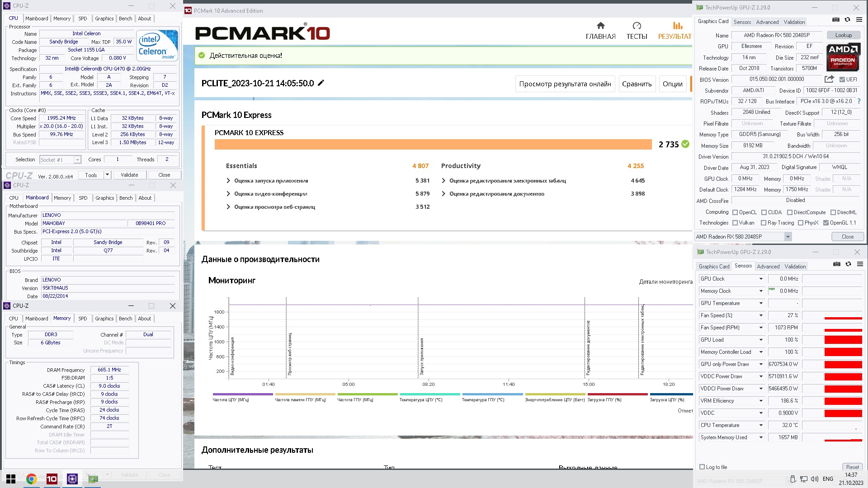Expand Оценка видео-конференции row

point(228,194)
